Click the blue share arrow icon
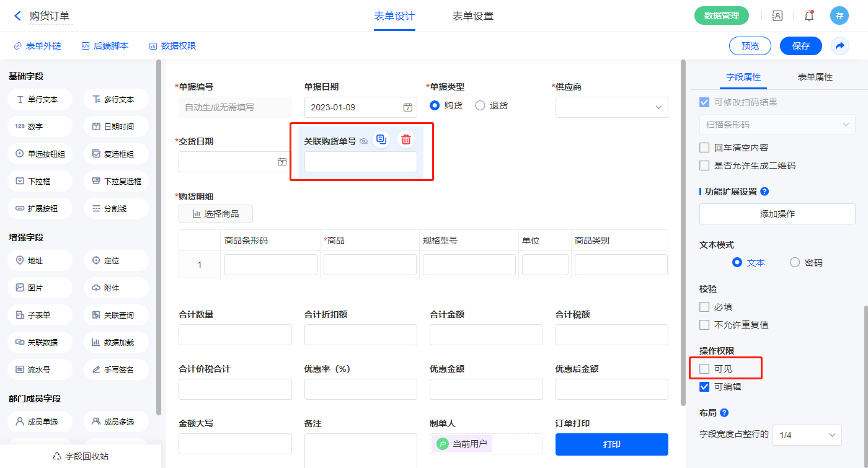The width and height of the screenshot is (868, 468). point(840,46)
